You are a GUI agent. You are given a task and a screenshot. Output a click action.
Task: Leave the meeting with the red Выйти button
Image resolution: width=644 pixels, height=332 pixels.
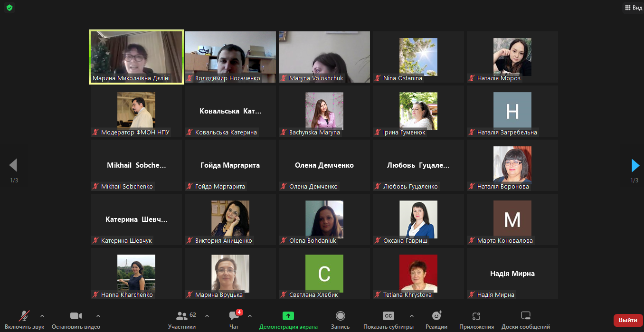[628, 320]
